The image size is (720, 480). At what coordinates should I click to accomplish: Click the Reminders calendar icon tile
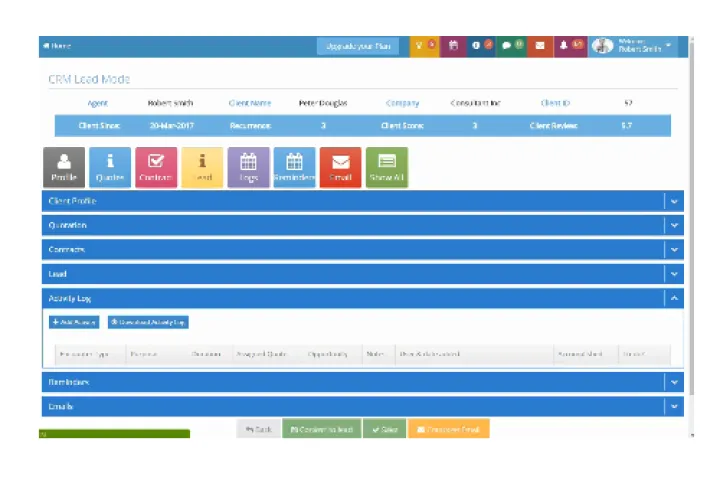click(294, 167)
